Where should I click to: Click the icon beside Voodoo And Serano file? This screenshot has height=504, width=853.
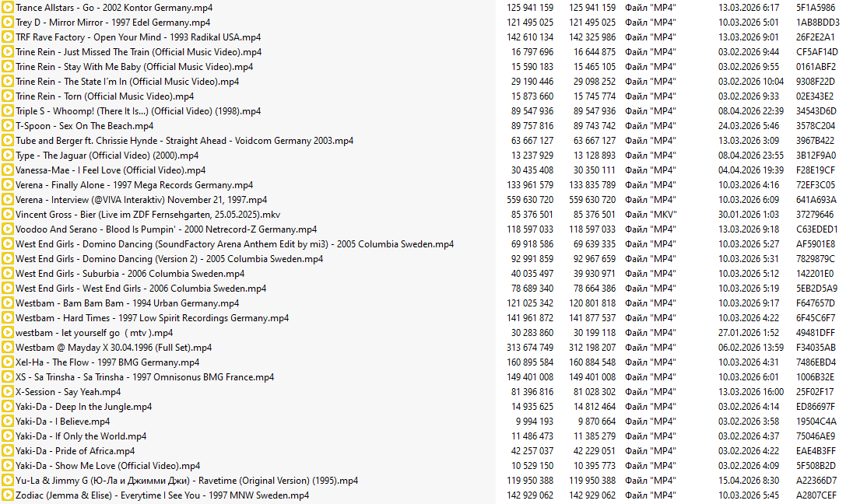8,229
